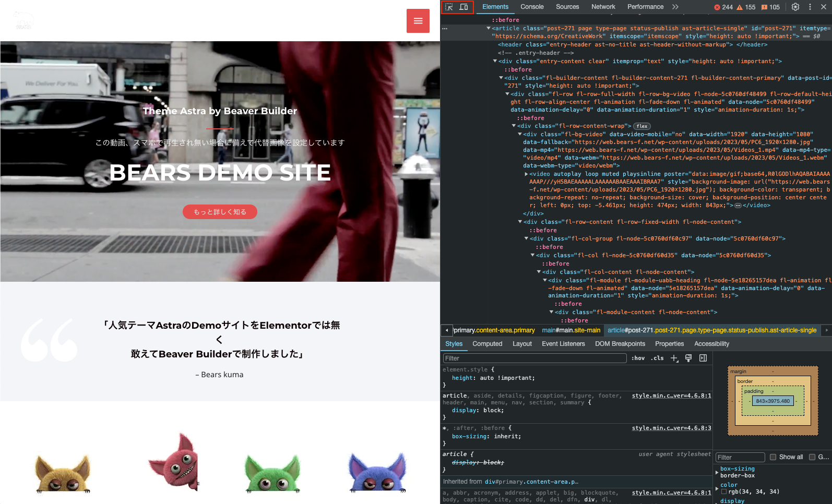Click the ellipsis beside the article node row
This screenshot has width=832, height=504.
pos(445,29)
